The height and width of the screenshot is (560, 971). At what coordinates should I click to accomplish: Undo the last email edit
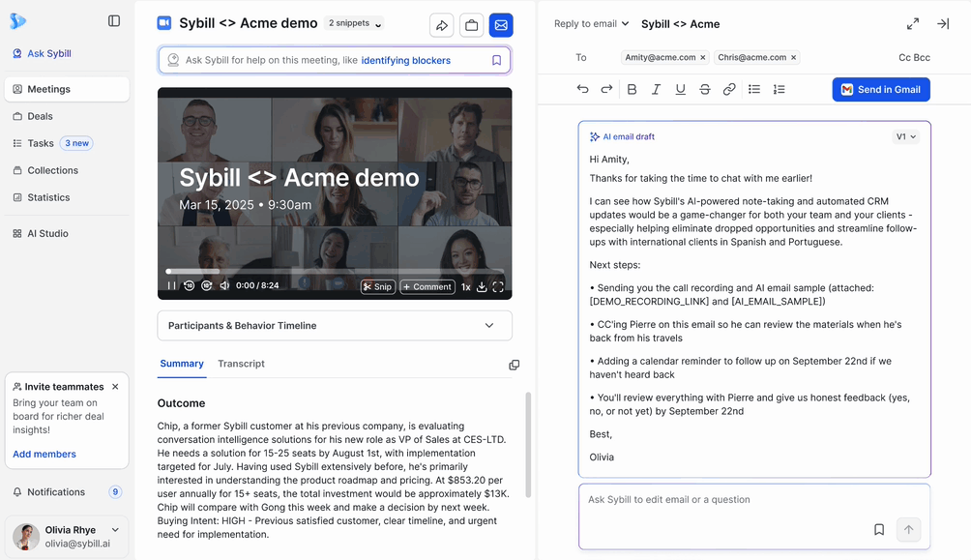[582, 89]
